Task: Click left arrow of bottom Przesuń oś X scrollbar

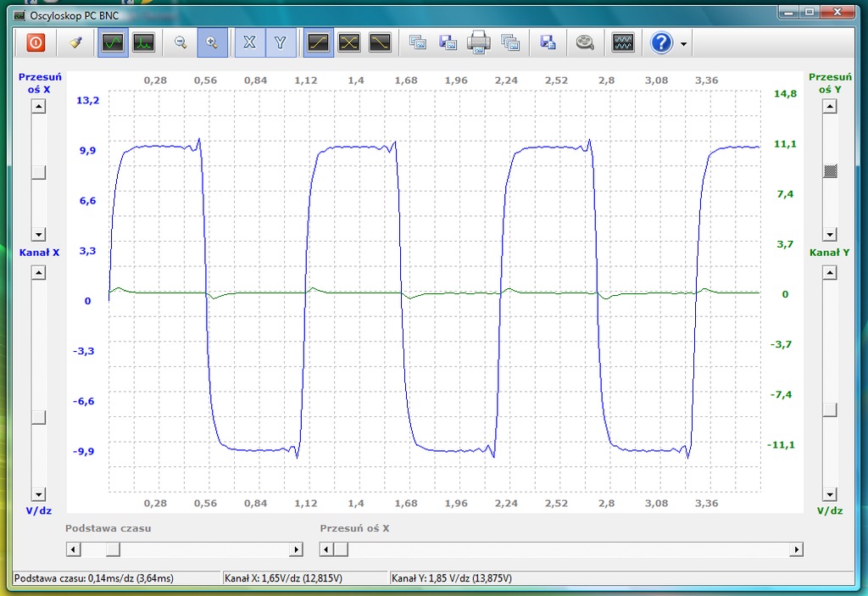Action: 326,549
